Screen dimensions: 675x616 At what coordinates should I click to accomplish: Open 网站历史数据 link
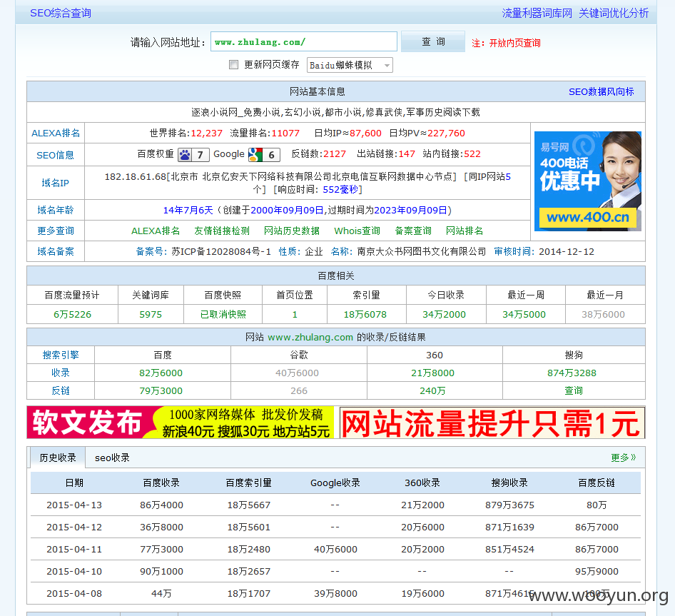[291, 231]
